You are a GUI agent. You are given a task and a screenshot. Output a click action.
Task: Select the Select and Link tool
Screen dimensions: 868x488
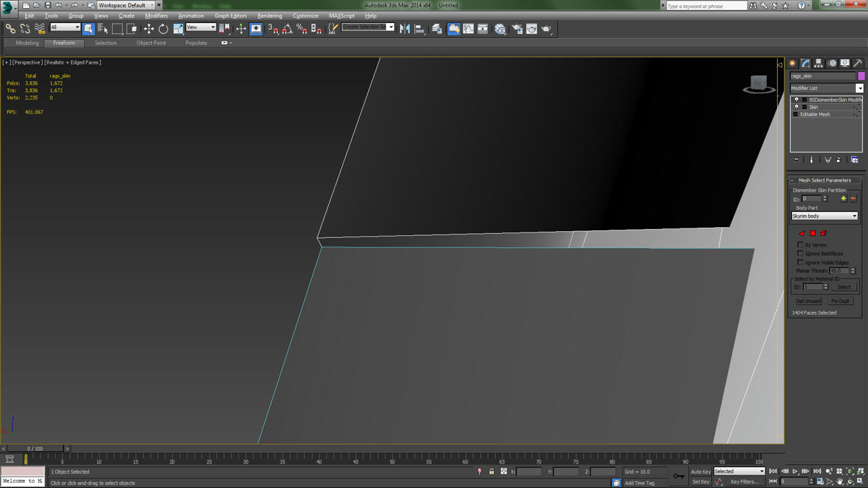pos(10,28)
